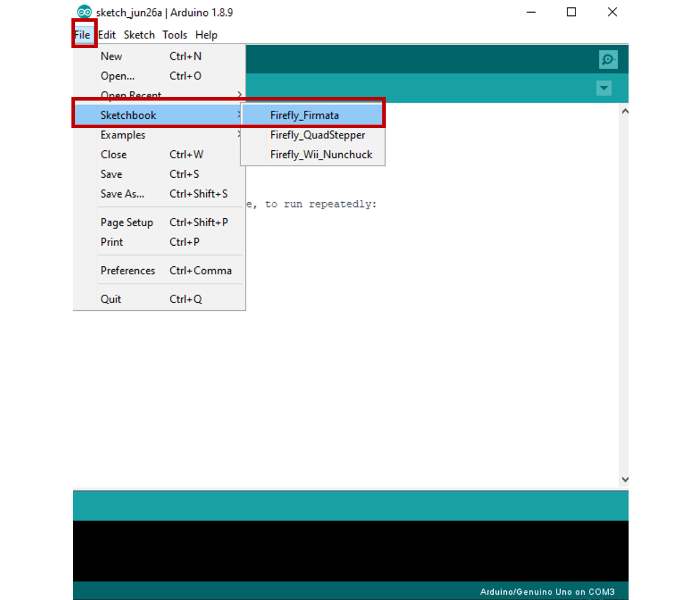This screenshot has width=700, height=600.
Task: Choose Save from the File menu
Action: click(159, 174)
